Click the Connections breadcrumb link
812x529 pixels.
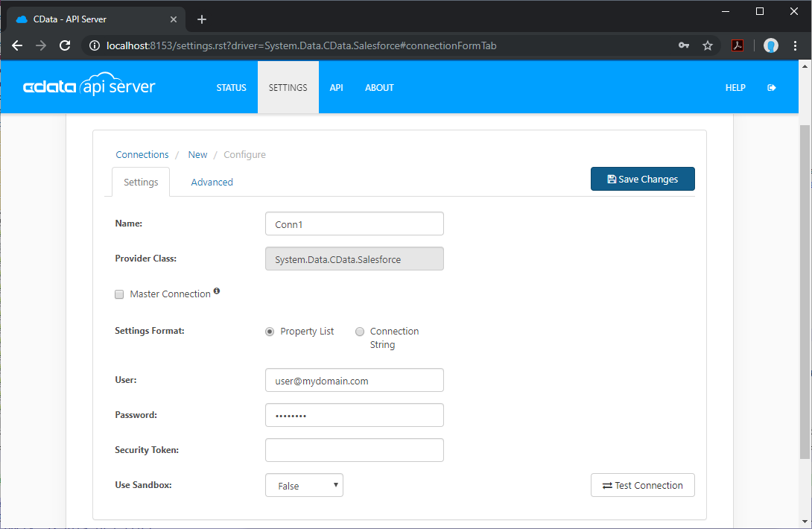tap(142, 155)
